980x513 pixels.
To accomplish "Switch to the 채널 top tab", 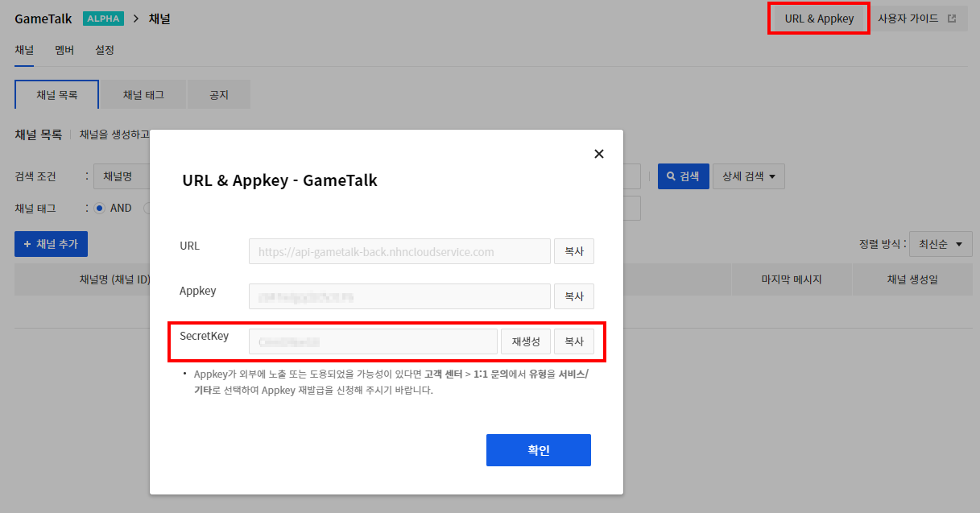I will [x=24, y=50].
